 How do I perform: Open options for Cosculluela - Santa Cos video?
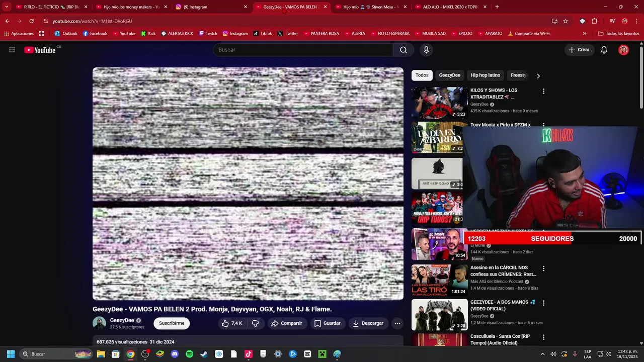[x=543, y=337]
